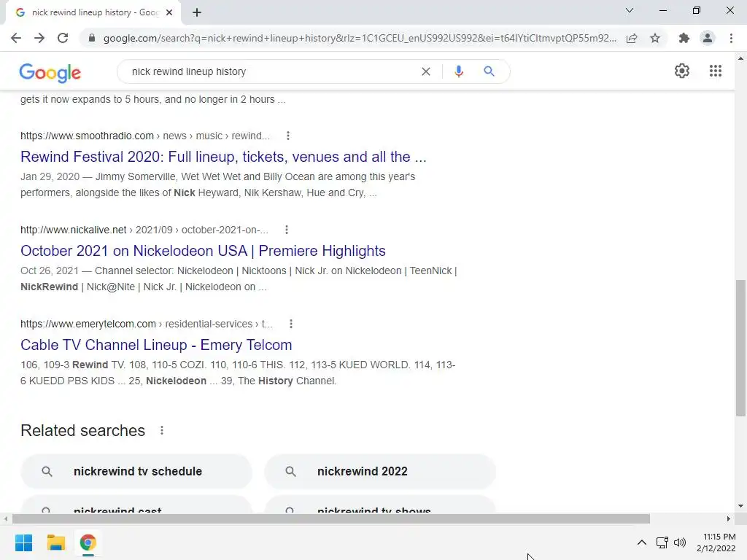Search related 'nickrewind tv schedule'
The image size is (747, 560).
point(136,472)
